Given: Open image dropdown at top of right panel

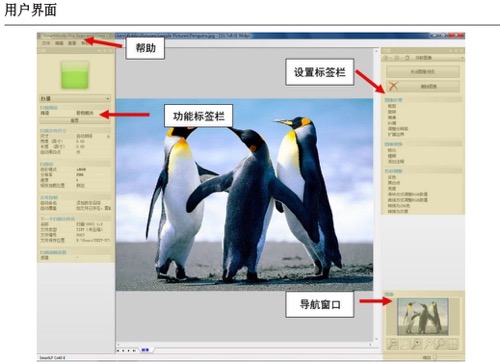Looking at the screenshot, I should (438, 58).
